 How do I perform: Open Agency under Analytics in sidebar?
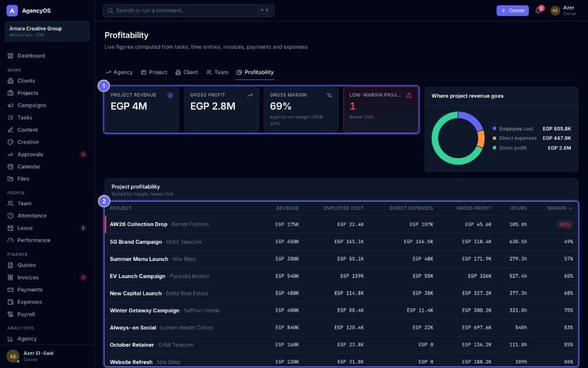[47, 338]
